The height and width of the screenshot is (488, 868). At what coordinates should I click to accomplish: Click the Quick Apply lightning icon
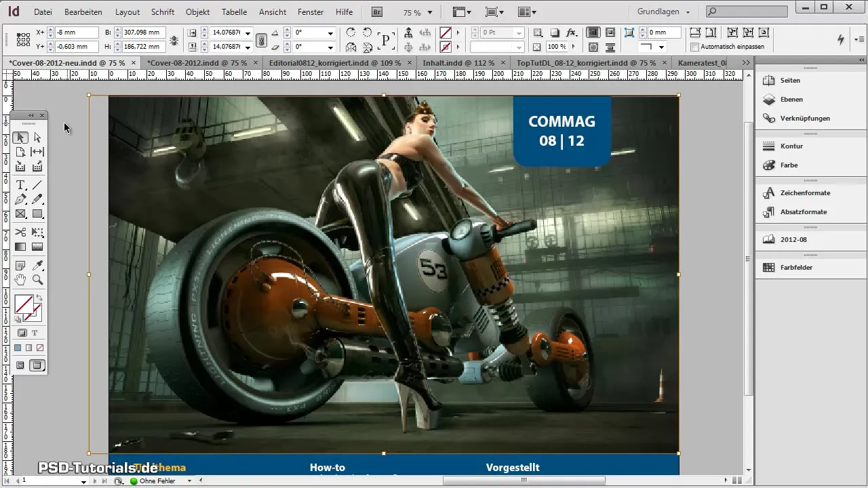[x=841, y=39]
